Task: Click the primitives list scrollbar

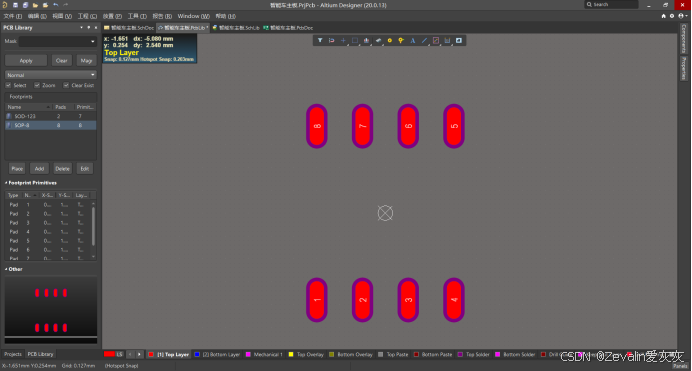Action: point(93,227)
